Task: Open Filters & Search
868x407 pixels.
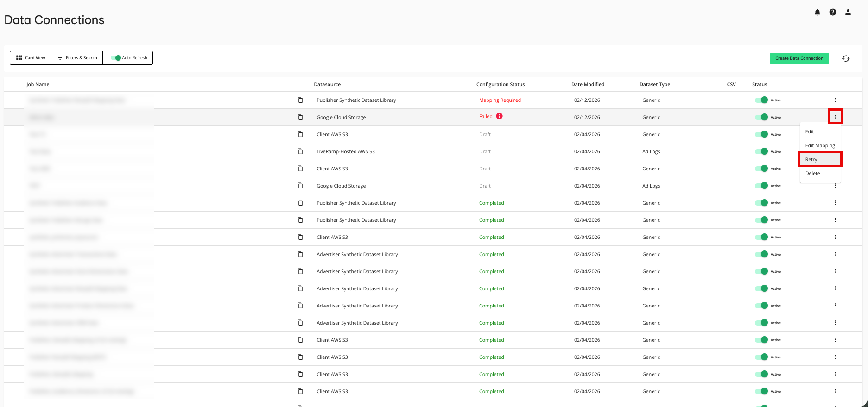Action: pos(77,58)
